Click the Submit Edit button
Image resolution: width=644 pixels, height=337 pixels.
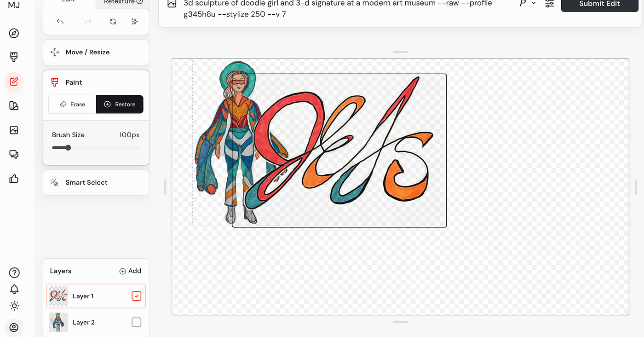[x=599, y=5]
